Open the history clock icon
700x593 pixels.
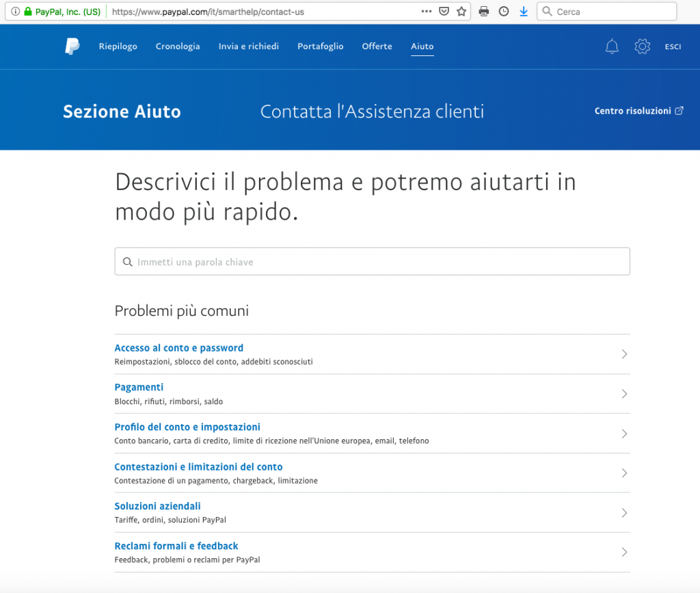point(504,12)
